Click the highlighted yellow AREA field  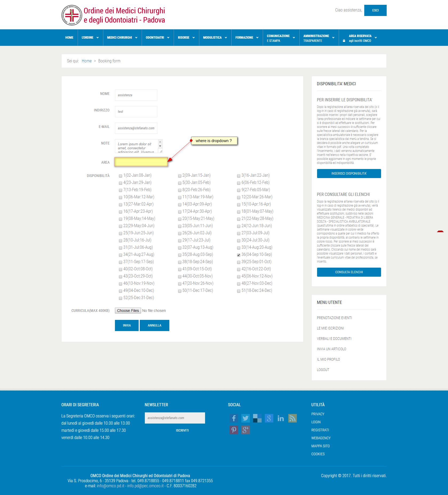(x=141, y=162)
